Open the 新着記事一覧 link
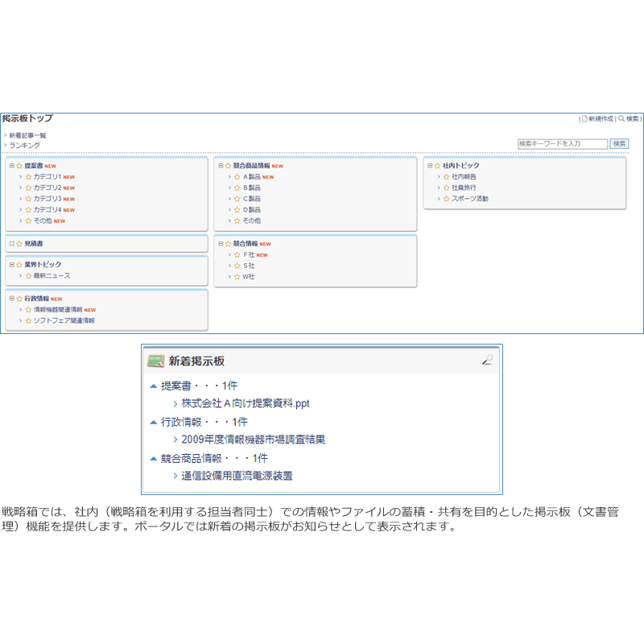Screen dimensions: 644x644 pos(27,135)
